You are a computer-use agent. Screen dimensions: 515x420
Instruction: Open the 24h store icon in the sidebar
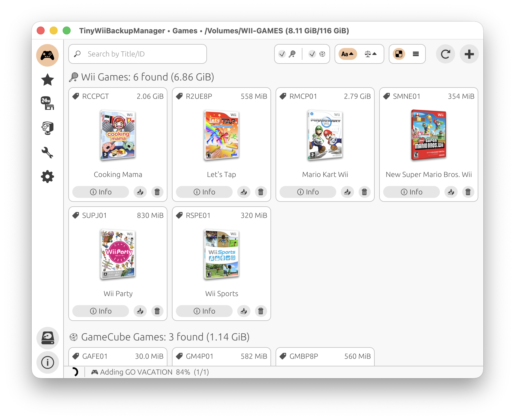[47, 103]
